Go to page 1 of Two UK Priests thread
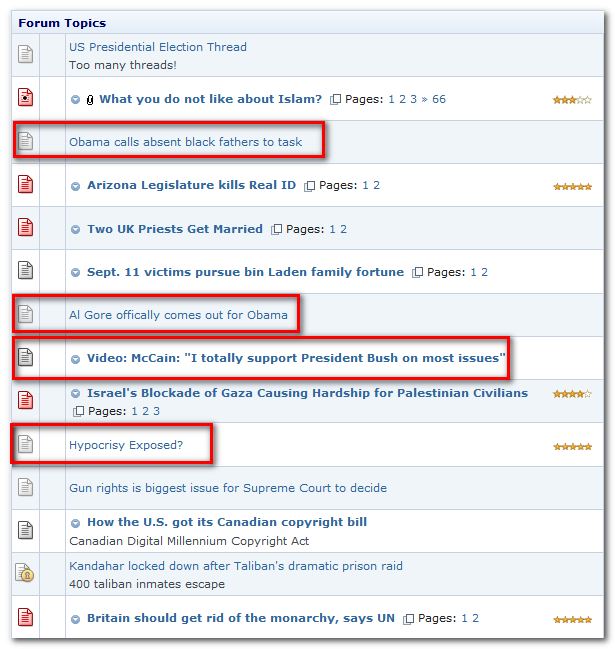 (x=332, y=229)
